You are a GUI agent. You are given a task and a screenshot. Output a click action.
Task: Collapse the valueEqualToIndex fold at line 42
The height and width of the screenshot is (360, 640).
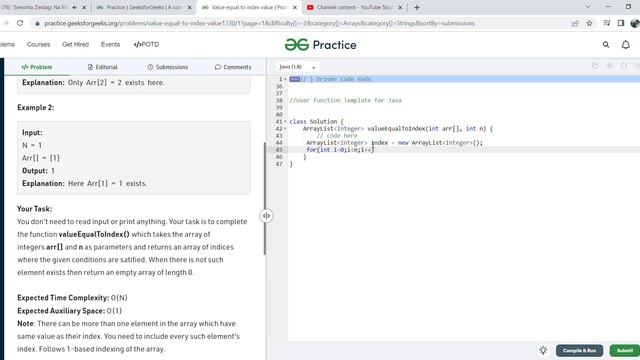coord(285,129)
